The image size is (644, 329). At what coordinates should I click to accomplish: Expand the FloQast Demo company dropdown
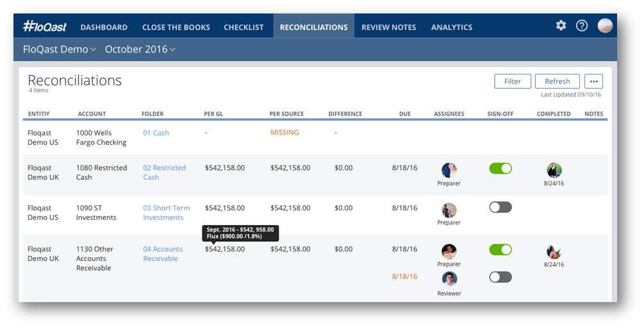(x=59, y=49)
